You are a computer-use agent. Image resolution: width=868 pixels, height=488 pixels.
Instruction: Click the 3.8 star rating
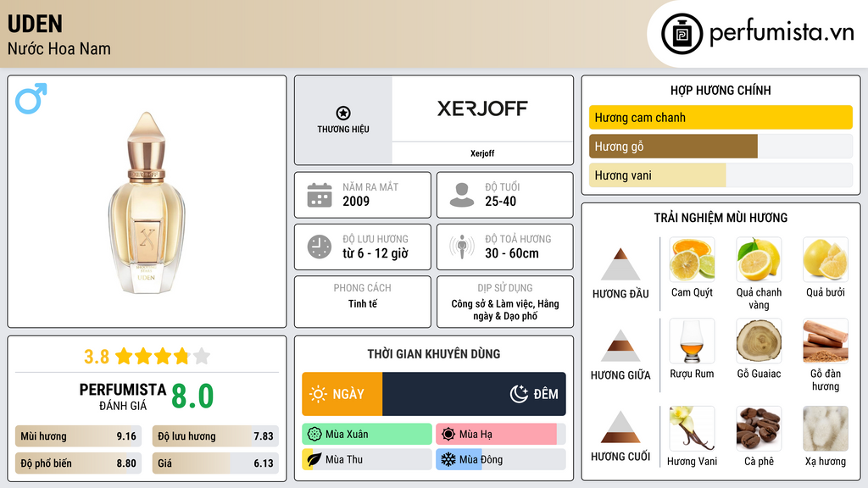tap(146, 357)
